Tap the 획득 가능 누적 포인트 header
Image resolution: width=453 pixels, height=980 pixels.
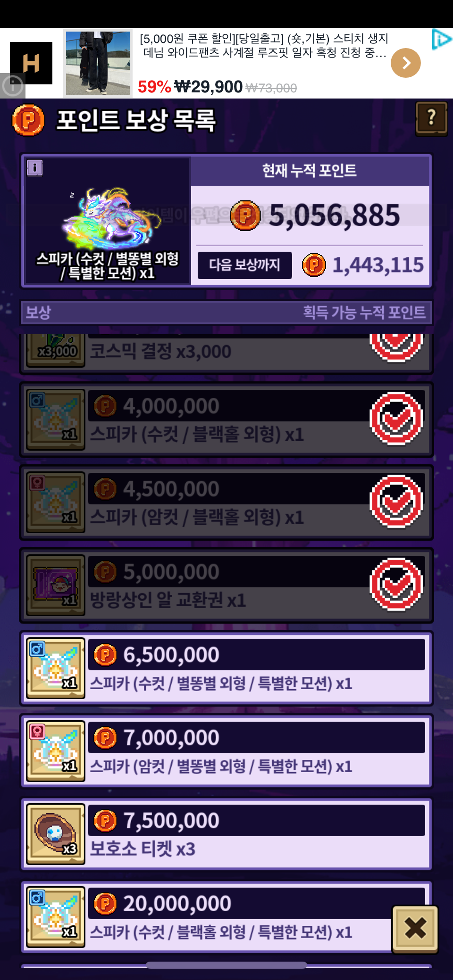click(364, 312)
